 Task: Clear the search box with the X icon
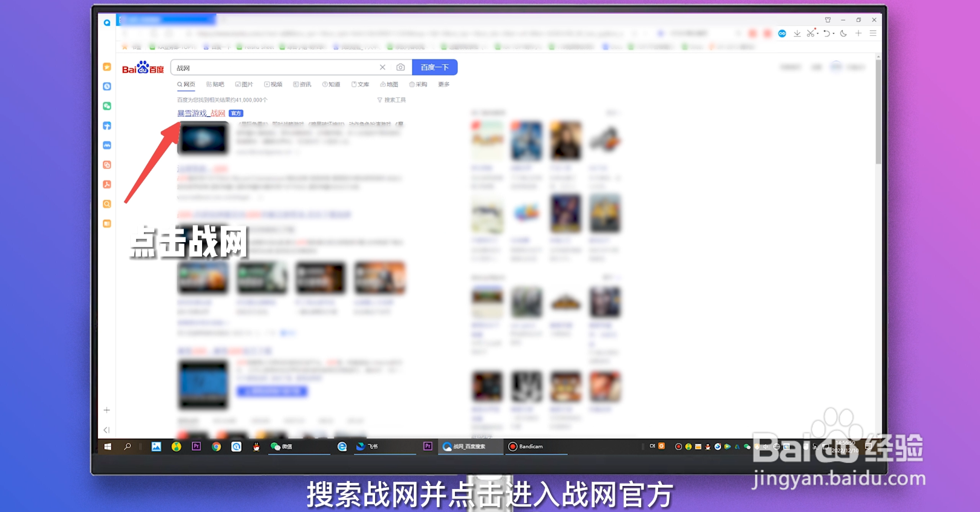pyautogui.click(x=382, y=68)
